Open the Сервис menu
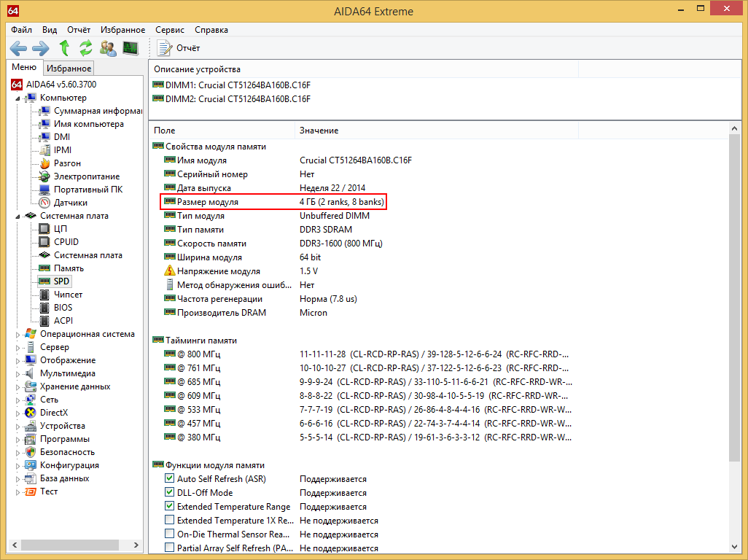 click(170, 30)
